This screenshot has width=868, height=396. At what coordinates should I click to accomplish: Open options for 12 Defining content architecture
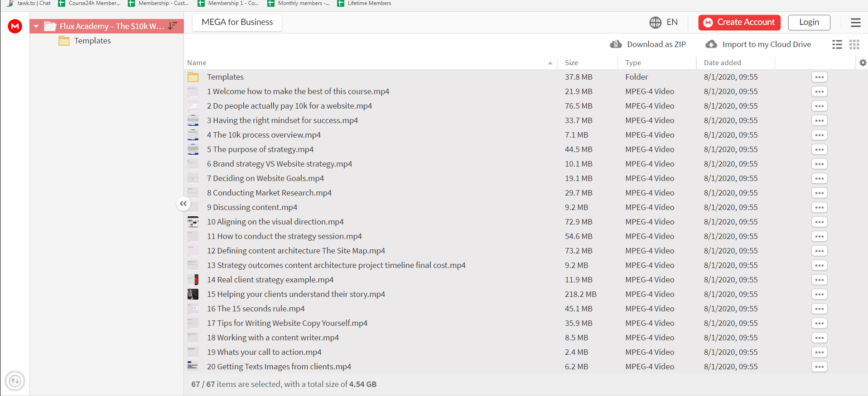click(x=819, y=251)
